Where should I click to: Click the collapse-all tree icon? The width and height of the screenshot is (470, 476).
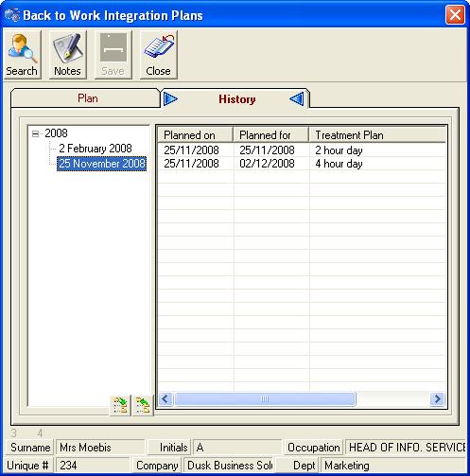pyautogui.click(x=143, y=405)
